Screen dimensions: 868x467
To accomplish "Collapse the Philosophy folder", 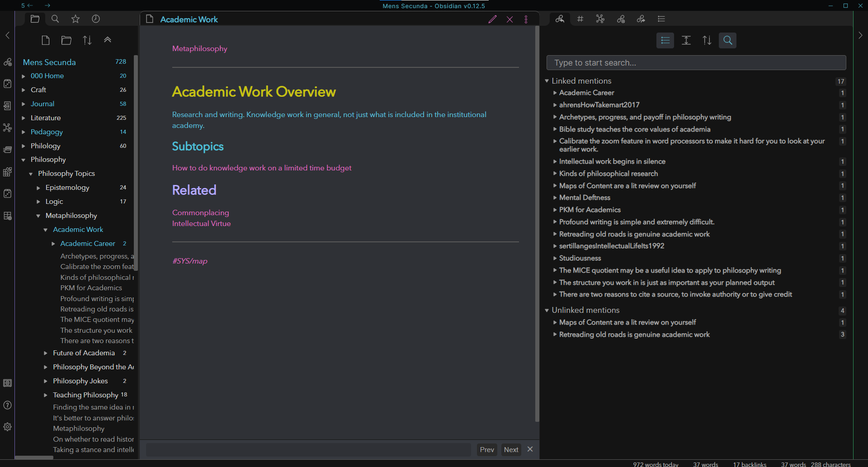I will (24, 159).
